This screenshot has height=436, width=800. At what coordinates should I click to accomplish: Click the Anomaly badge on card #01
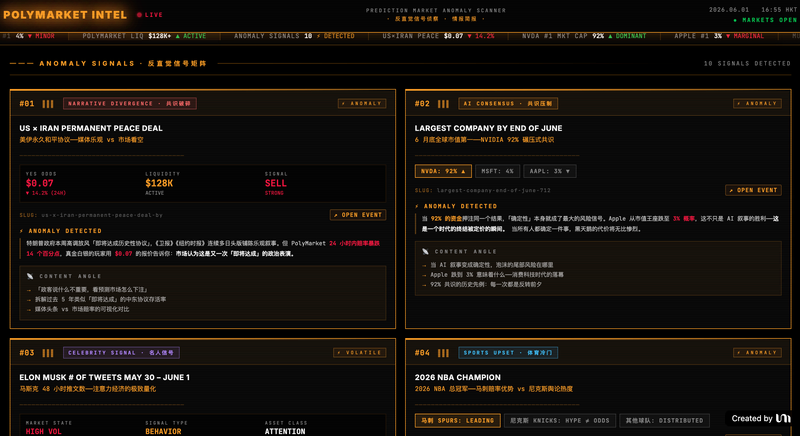(362, 104)
